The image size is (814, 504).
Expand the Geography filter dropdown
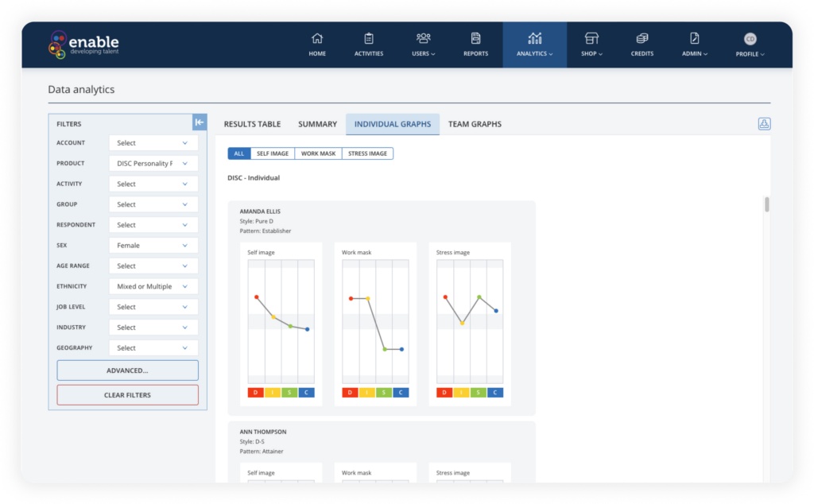point(153,347)
